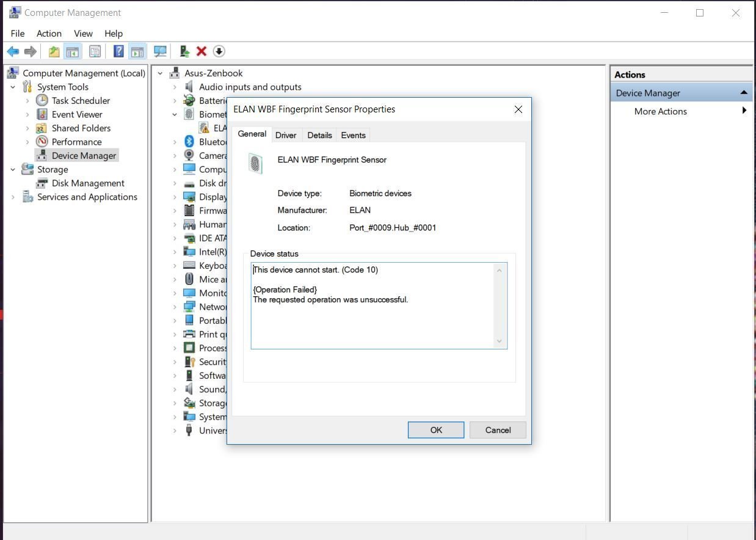
Task: Collapse Device Manager section in Actions pane
Action: [744, 93]
